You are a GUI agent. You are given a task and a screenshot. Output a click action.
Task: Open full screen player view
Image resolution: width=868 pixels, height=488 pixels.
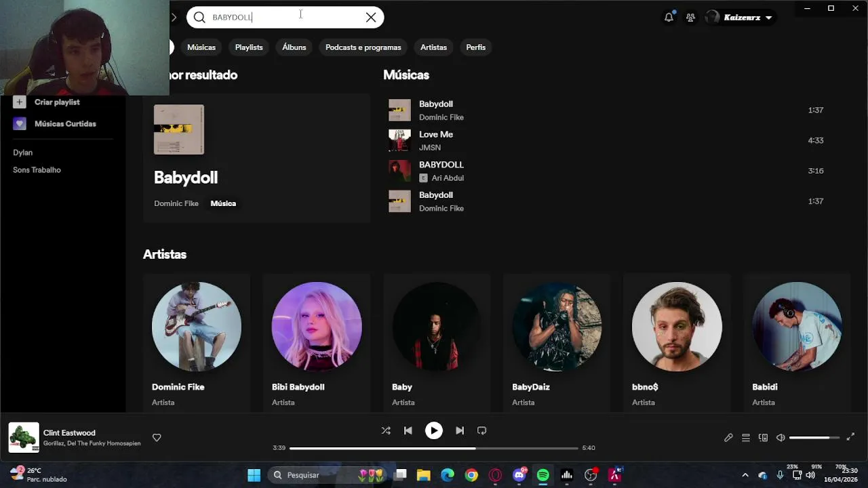coord(850,437)
